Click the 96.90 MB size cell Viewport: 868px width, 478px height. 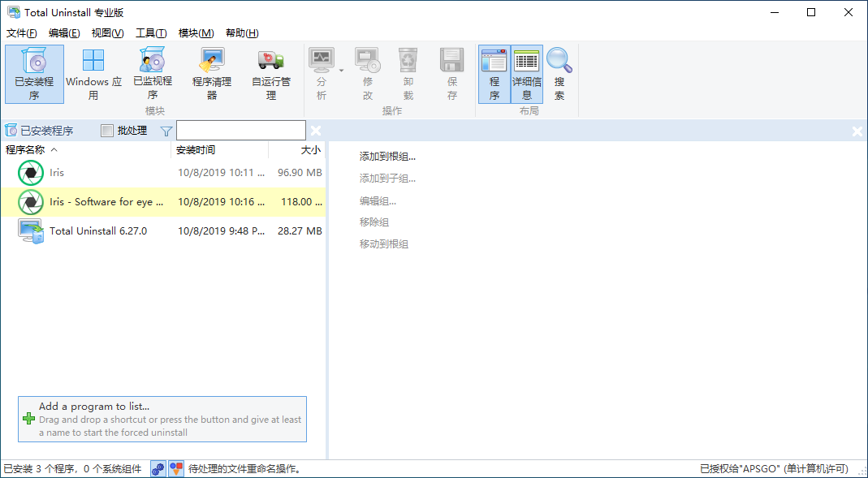(300, 173)
